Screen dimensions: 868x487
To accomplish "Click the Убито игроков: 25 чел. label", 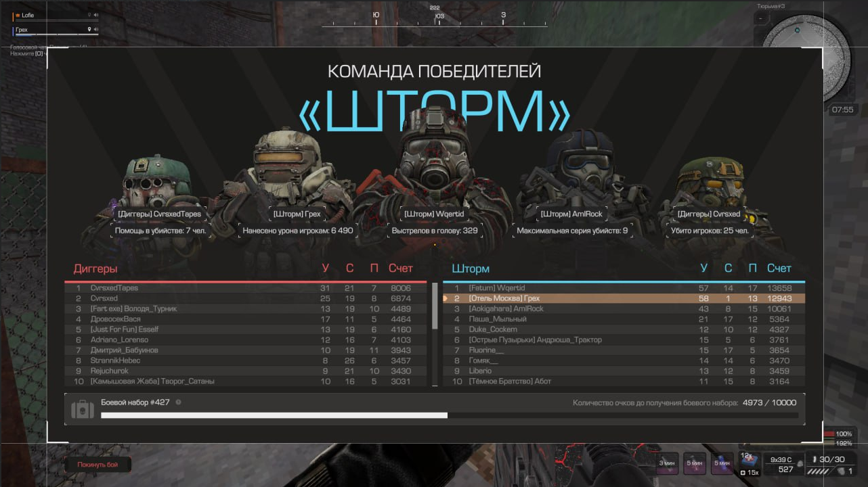I will point(710,231).
